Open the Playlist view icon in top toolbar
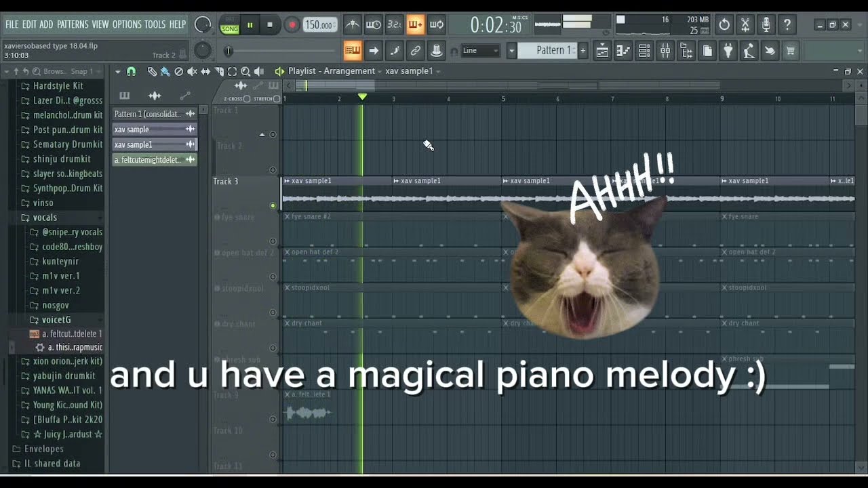 [601, 51]
